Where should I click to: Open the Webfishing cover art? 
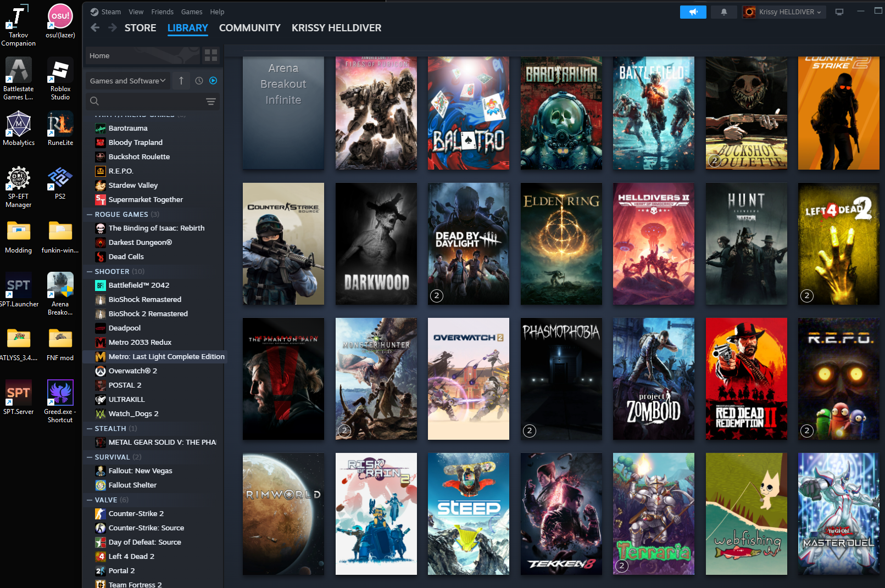coord(747,514)
